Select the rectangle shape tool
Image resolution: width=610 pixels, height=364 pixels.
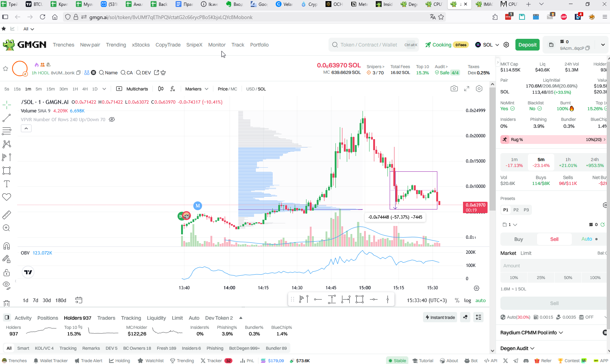pyautogui.click(x=7, y=171)
